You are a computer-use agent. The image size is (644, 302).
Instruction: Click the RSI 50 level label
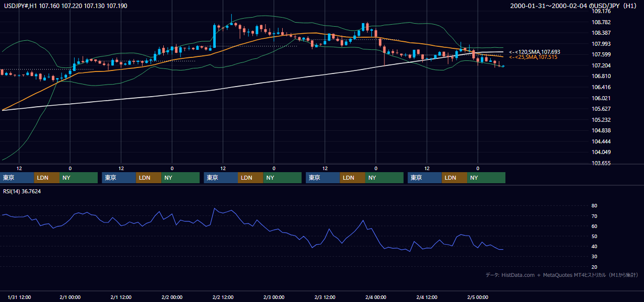[x=595, y=236]
